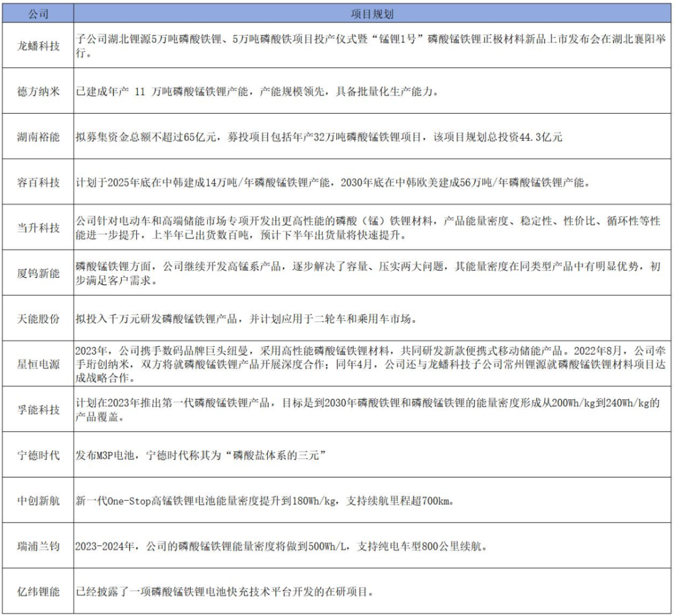Viewport: 674px width, 616px height.
Task: Select the 容百科技 company cell
Action: coord(38,180)
